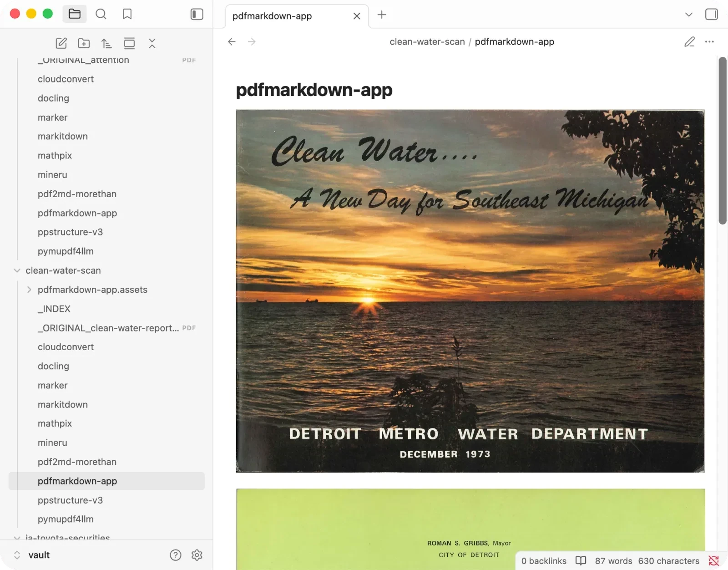Select highlighted pdfmarkdown-app note

point(106,481)
